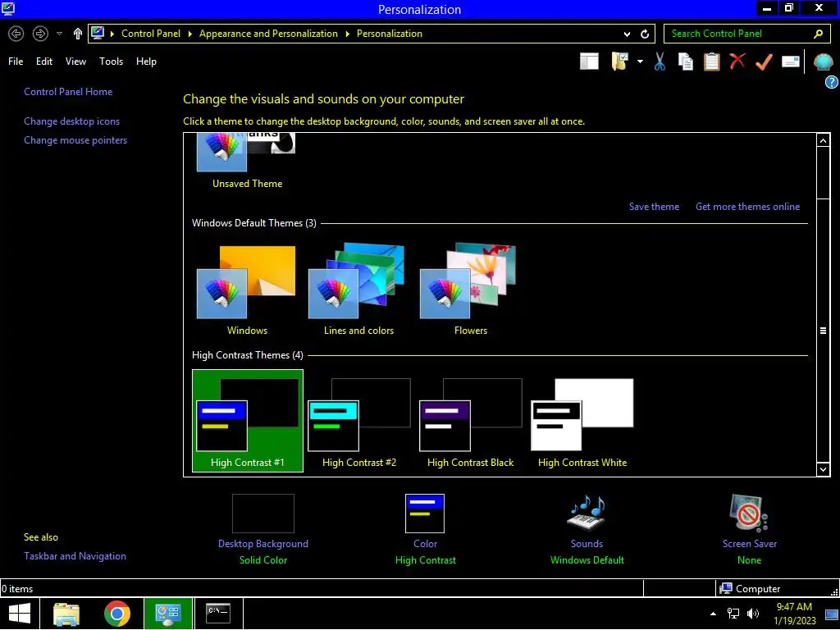Click the red X Delete icon
840x630 pixels.
pyautogui.click(x=737, y=61)
